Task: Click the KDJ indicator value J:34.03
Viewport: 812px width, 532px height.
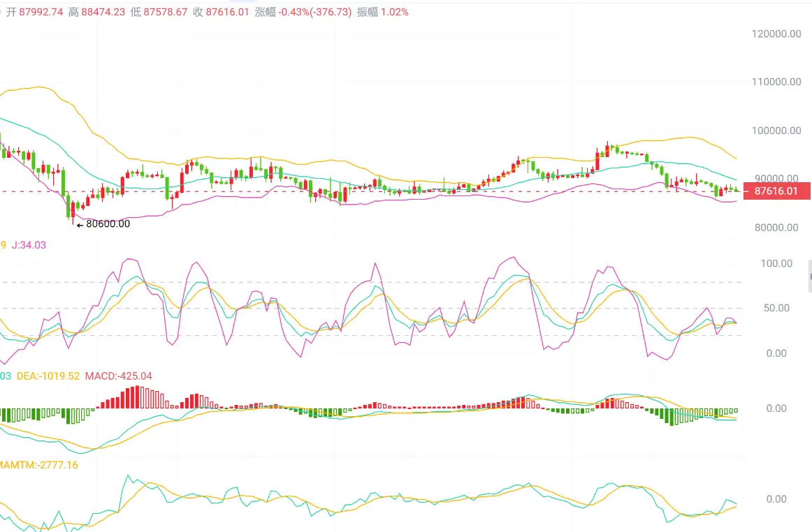Action: pyautogui.click(x=29, y=245)
